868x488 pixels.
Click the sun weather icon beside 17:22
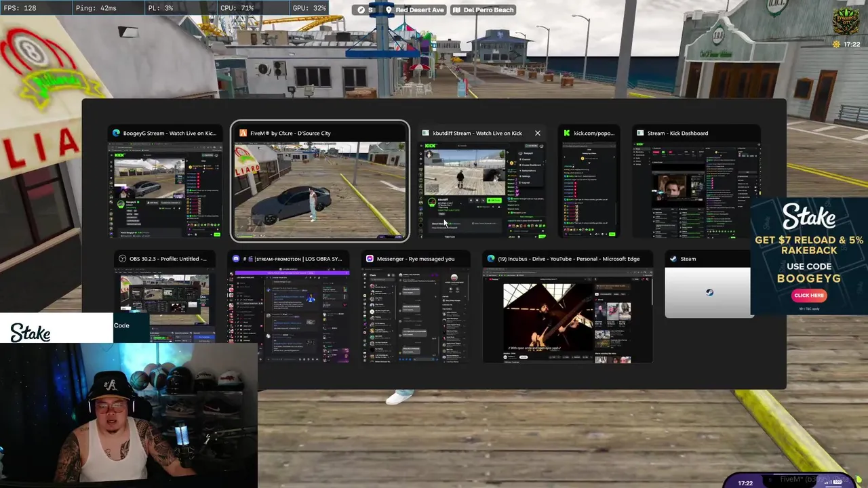pos(836,45)
